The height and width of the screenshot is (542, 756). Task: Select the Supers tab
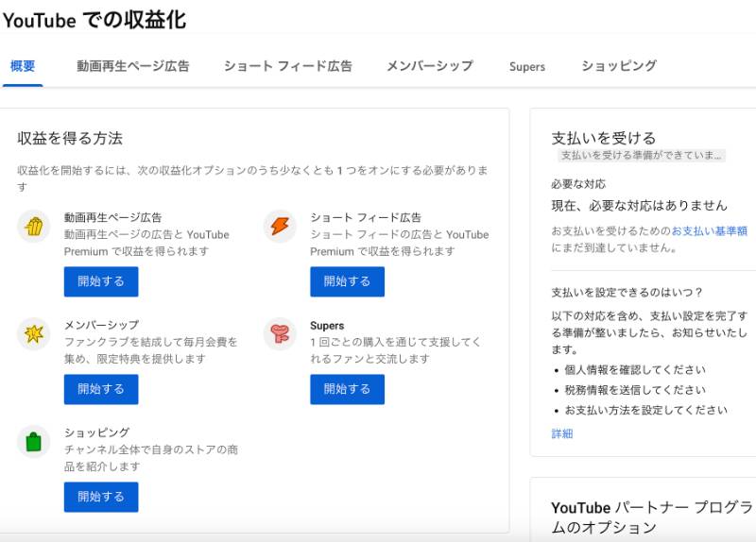(x=527, y=66)
